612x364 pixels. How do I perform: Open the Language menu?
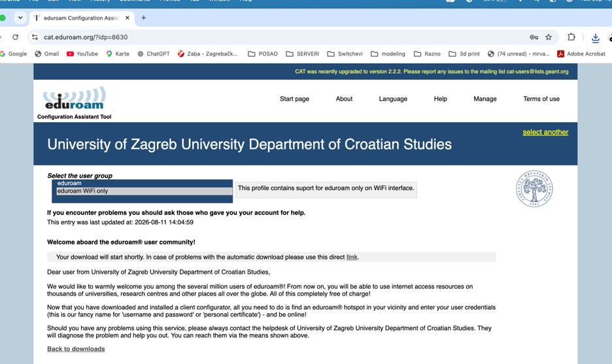393,99
